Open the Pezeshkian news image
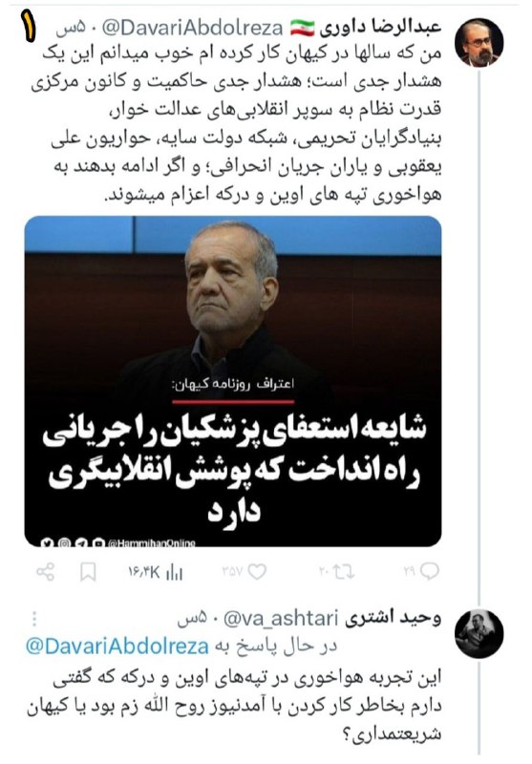 (x=233, y=381)
